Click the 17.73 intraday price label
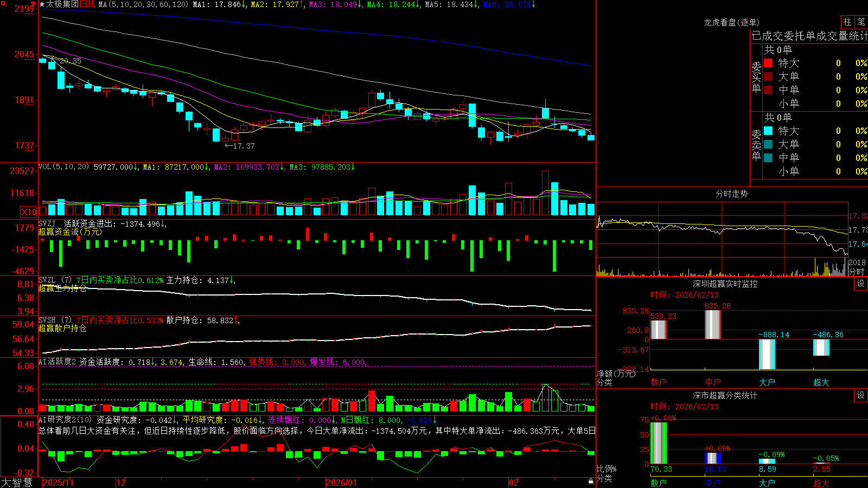Viewport: 868px width, 488px height. [x=858, y=230]
